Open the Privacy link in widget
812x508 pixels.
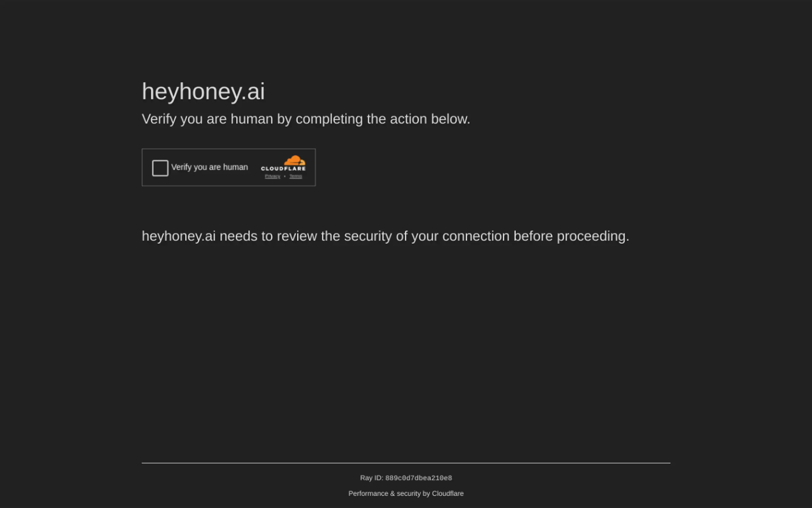point(272,176)
